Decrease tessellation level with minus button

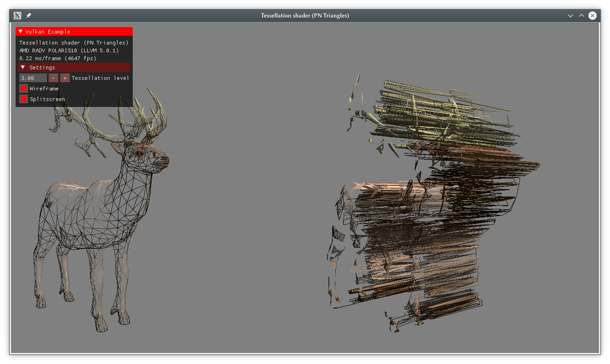coord(54,78)
